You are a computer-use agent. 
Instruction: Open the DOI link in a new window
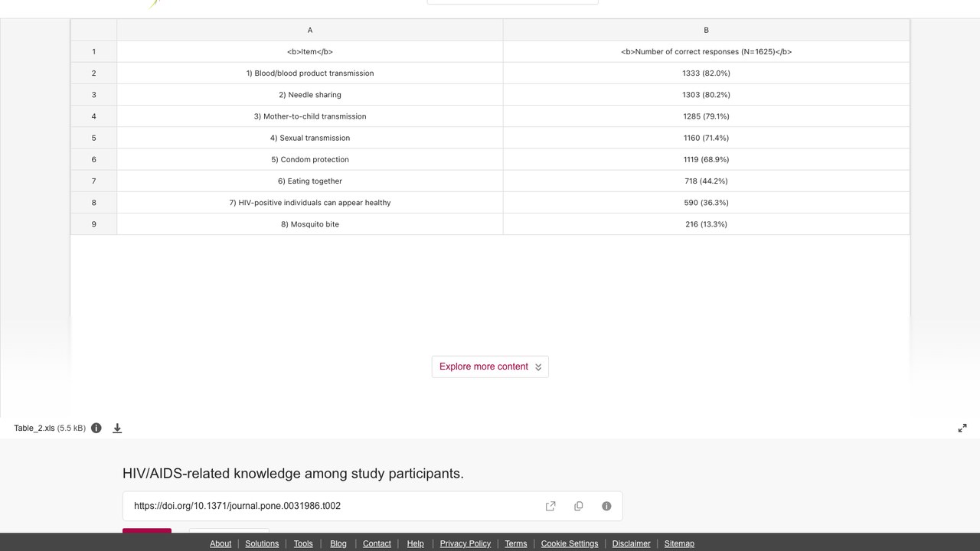coord(550,506)
